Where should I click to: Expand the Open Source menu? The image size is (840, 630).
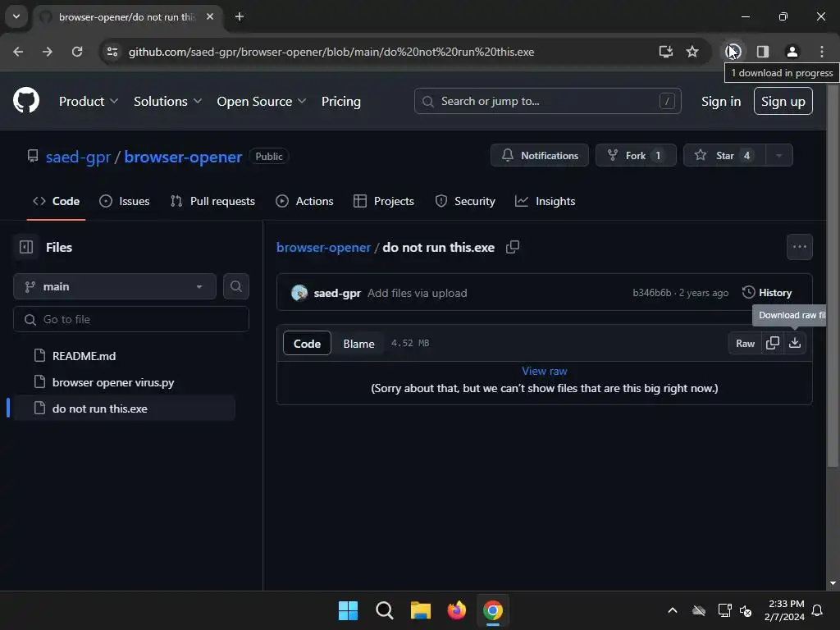(x=262, y=101)
